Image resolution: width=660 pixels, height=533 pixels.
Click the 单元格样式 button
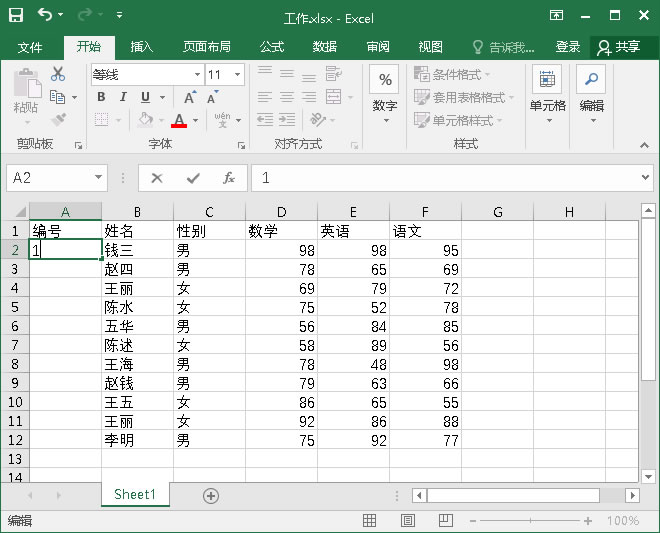click(458, 120)
